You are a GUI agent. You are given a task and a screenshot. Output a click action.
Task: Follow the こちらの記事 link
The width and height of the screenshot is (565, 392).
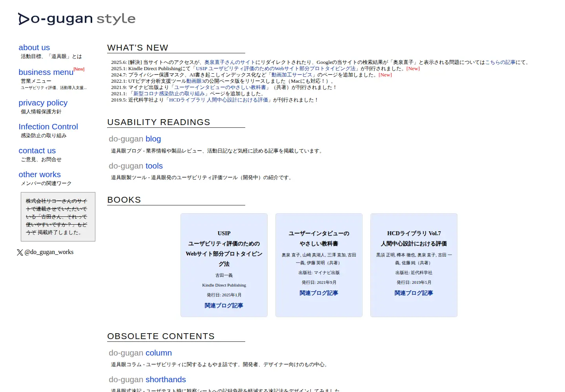[500, 62]
